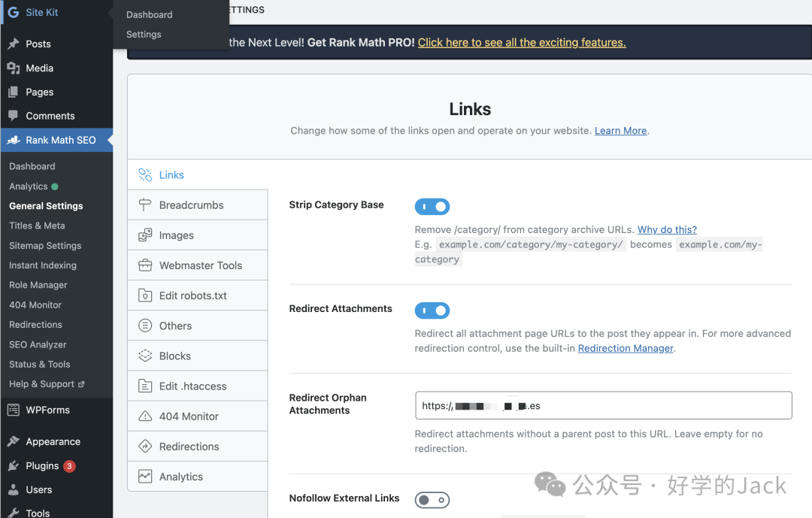
Task: Click the 404 Monitor warning triangle icon
Action: coord(145,416)
